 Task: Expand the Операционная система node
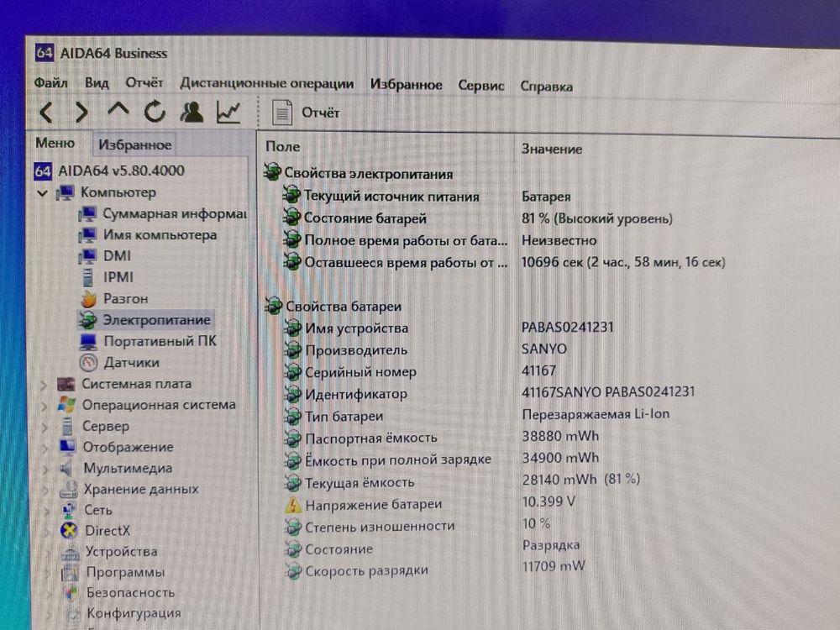[x=45, y=406]
